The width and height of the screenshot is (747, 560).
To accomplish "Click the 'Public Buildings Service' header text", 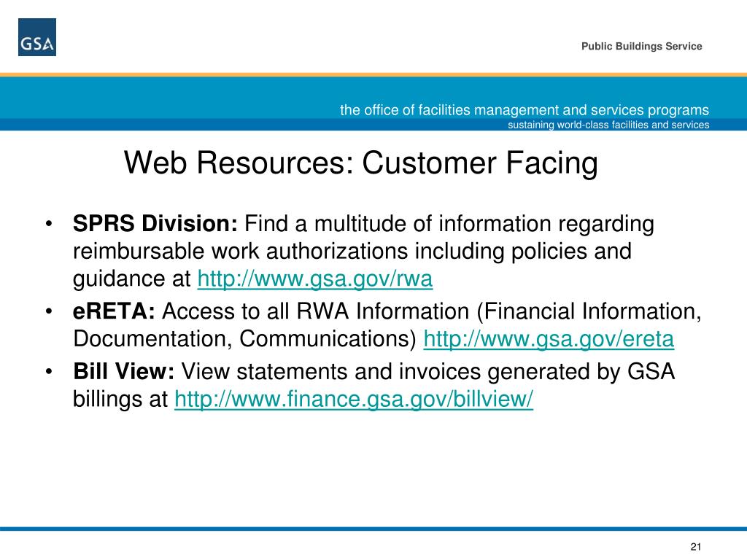I will [x=642, y=46].
